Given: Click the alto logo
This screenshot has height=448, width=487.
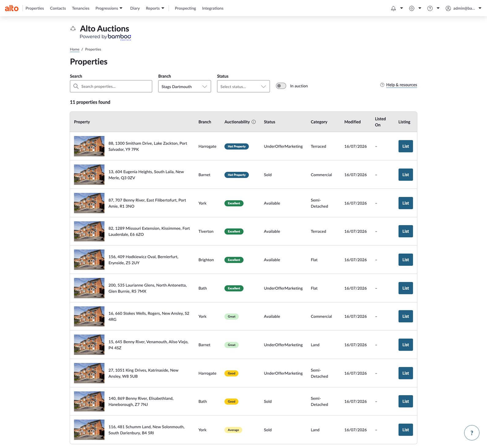Looking at the screenshot, I should point(12,8).
